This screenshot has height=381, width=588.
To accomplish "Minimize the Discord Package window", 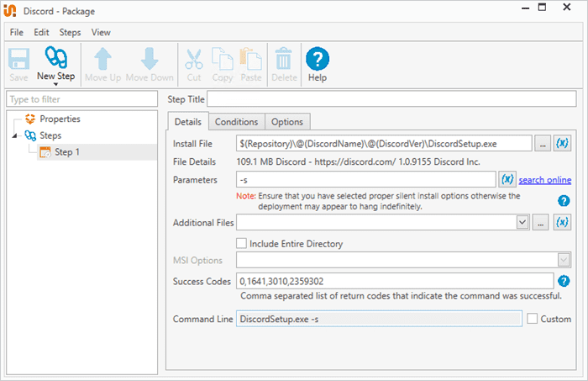I will tap(525, 8).
